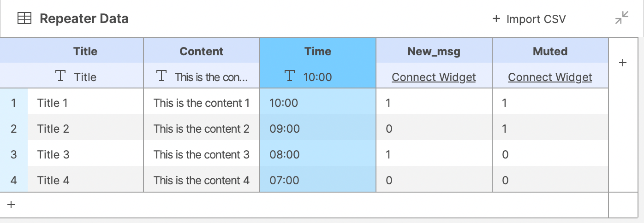Select the Content column header
The width and height of the screenshot is (644, 223).
pos(202,51)
